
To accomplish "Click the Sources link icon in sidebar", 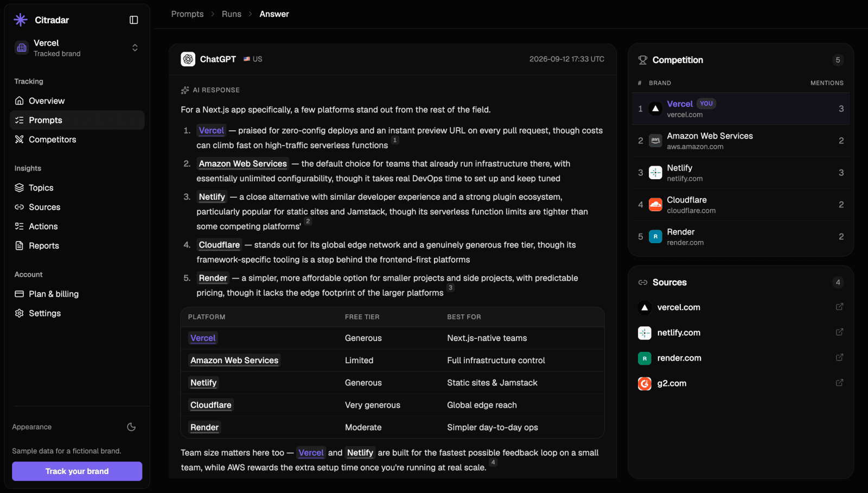I will tap(20, 207).
